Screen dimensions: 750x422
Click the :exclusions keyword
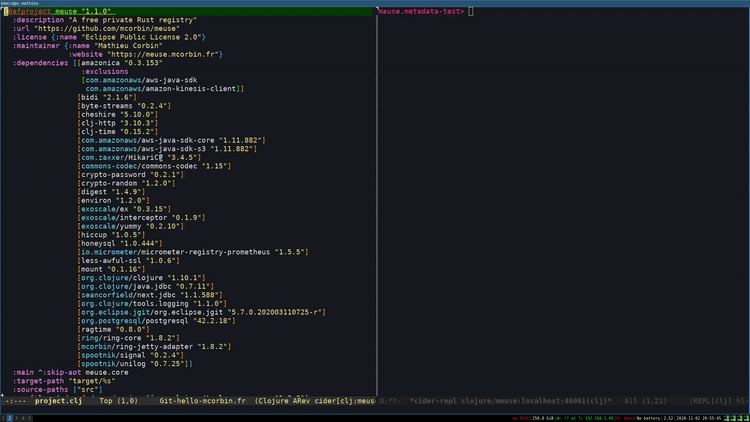pos(105,72)
